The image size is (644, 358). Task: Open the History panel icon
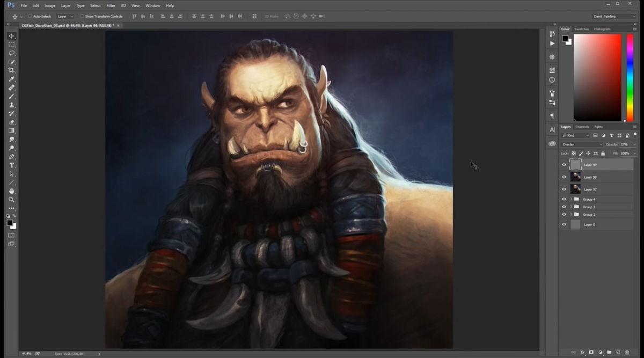[552, 34]
